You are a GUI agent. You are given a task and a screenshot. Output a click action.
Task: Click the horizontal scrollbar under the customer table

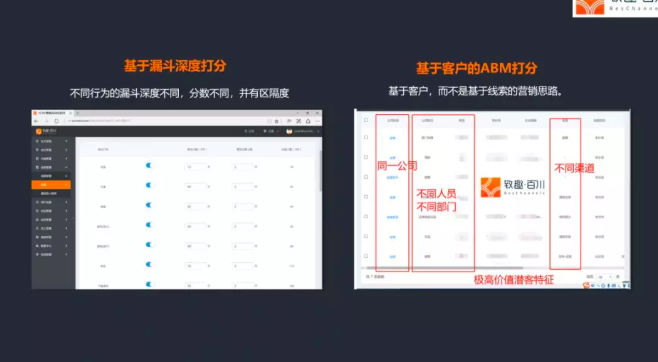tap(445, 268)
